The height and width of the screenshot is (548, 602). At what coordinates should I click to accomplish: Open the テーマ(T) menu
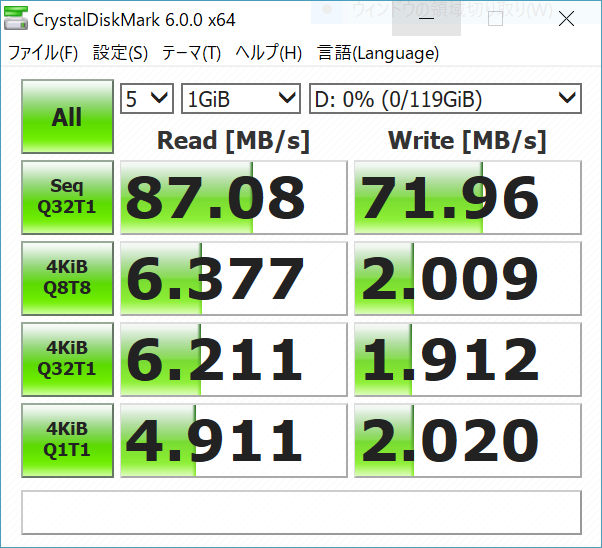coord(191,53)
